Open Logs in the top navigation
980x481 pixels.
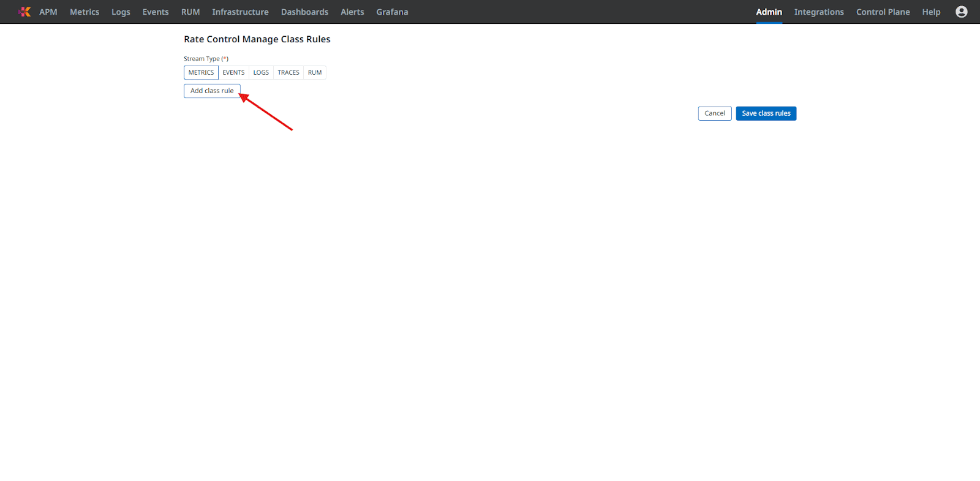pos(121,12)
